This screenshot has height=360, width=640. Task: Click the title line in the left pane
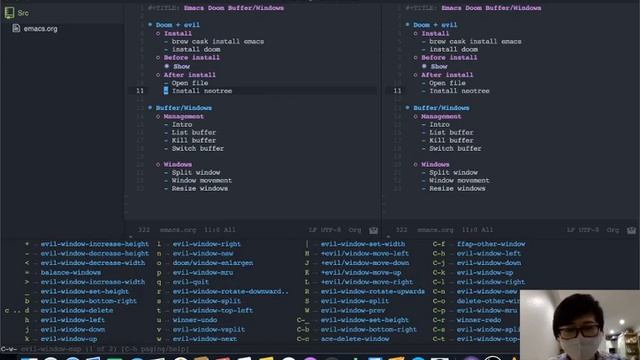(216, 8)
